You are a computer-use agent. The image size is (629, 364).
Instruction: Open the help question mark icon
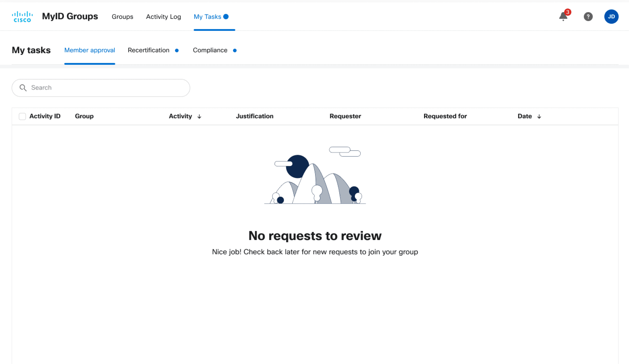588,17
